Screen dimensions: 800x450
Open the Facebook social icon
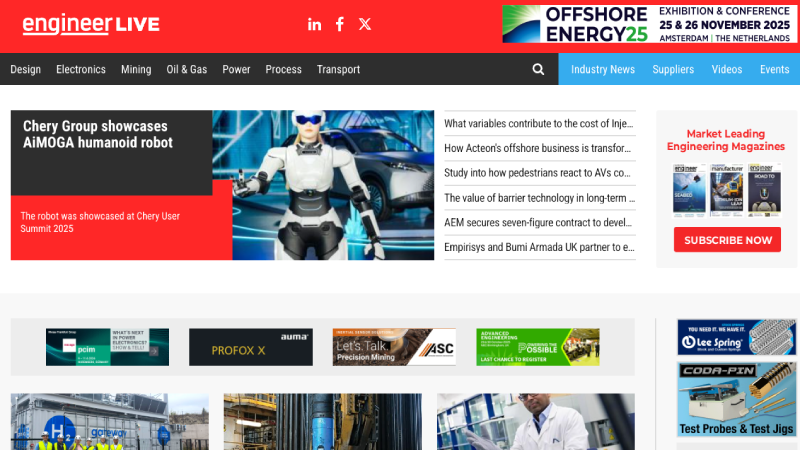click(x=340, y=24)
